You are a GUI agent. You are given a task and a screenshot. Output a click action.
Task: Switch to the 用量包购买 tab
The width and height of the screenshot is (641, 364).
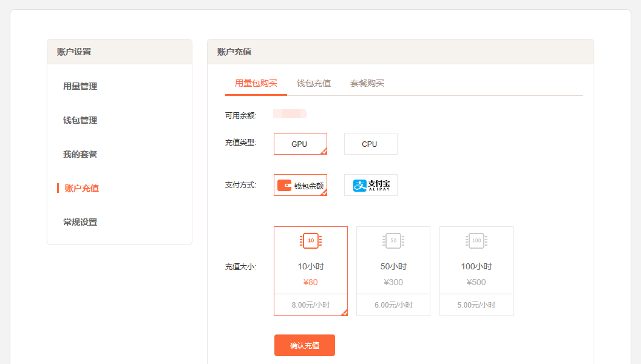256,83
